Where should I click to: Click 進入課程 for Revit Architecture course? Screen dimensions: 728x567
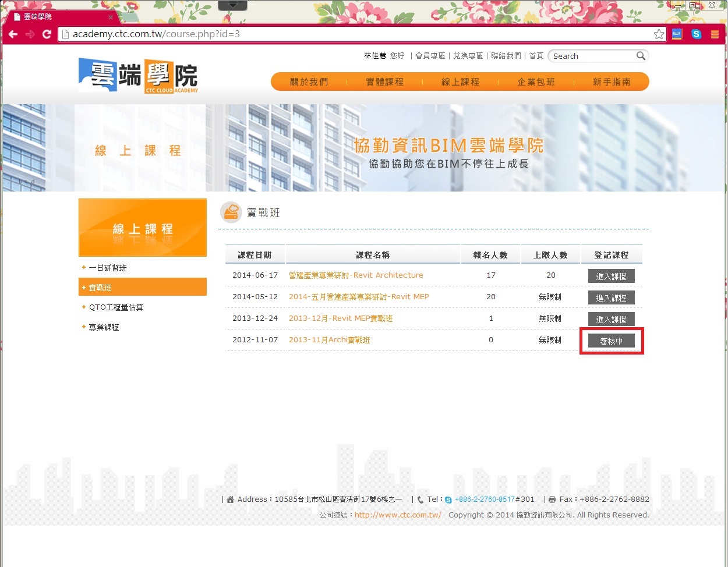point(611,277)
